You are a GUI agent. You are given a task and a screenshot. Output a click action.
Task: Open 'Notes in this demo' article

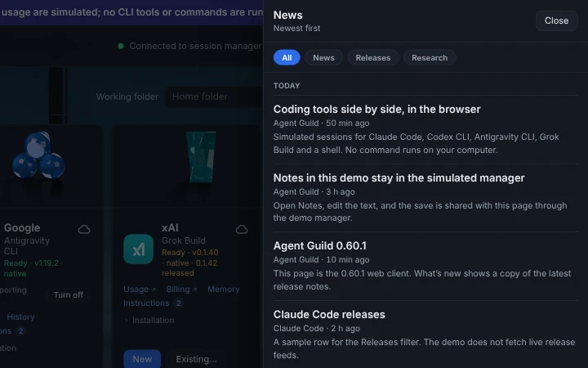pyautogui.click(x=399, y=178)
